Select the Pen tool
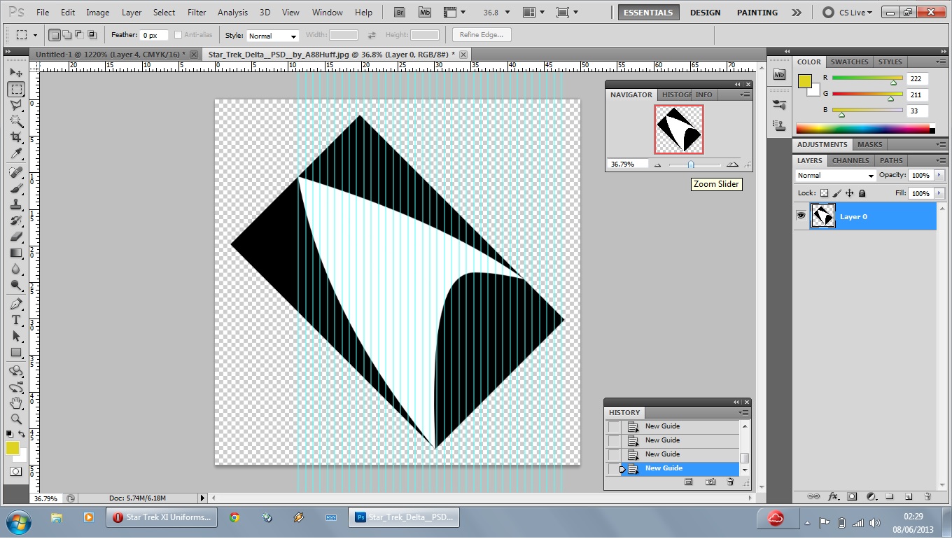 coord(16,304)
